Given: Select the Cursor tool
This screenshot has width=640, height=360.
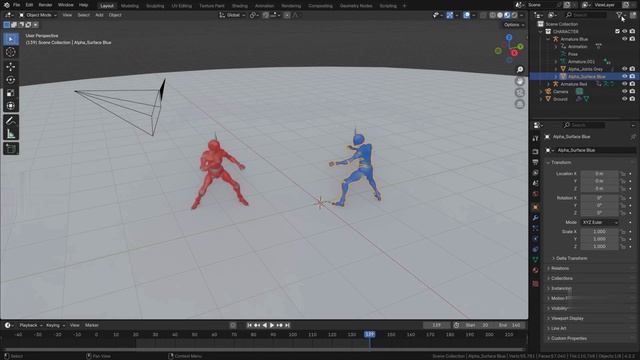Looking at the screenshot, I should (x=11, y=52).
